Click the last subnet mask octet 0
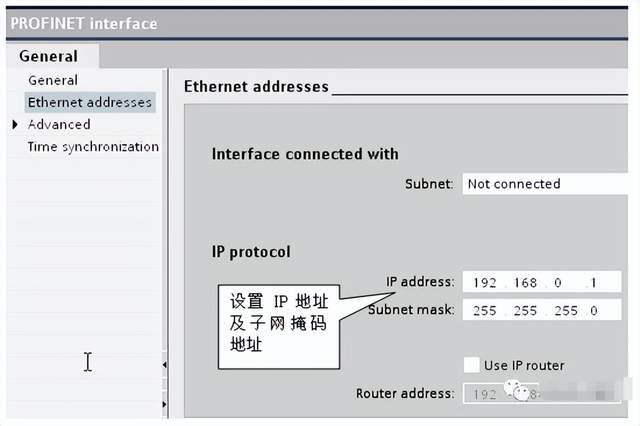640x426 pixels. pos(593,310)
